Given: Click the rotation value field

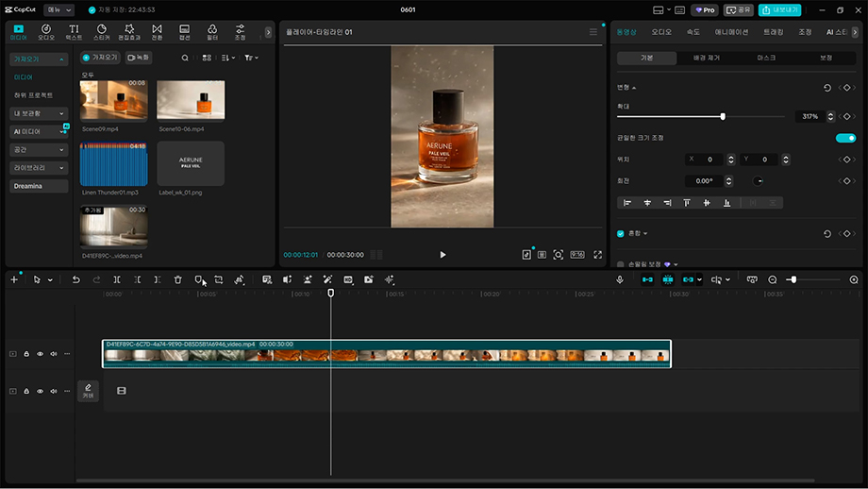Looking at the screenshot, I should point(704,181).
